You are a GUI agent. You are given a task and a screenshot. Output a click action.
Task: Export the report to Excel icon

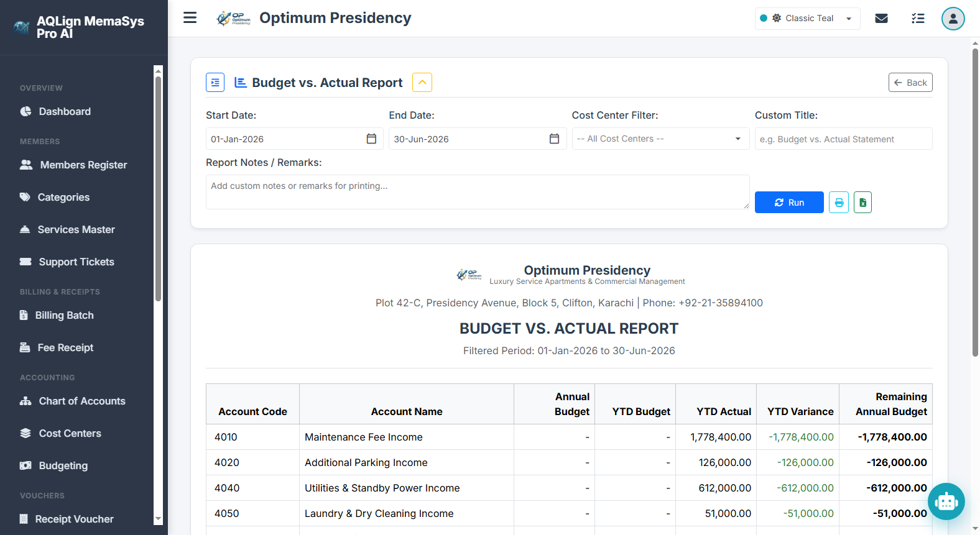[x=862, y=203]
